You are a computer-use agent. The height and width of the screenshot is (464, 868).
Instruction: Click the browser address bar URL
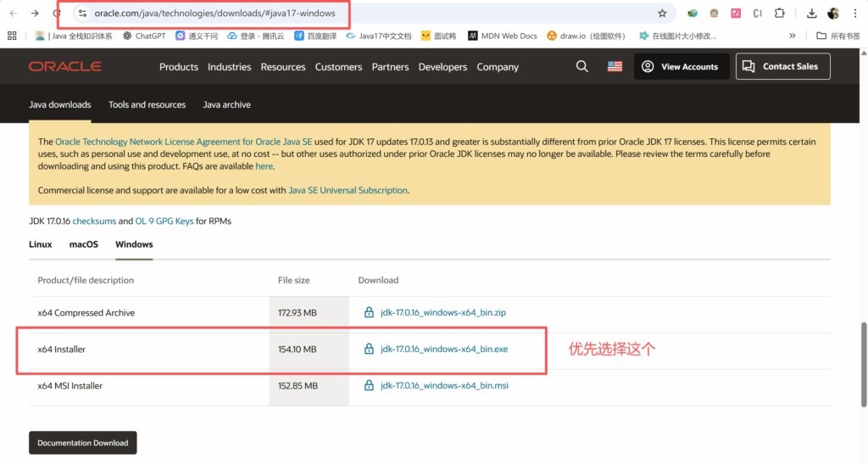[214, 14]
